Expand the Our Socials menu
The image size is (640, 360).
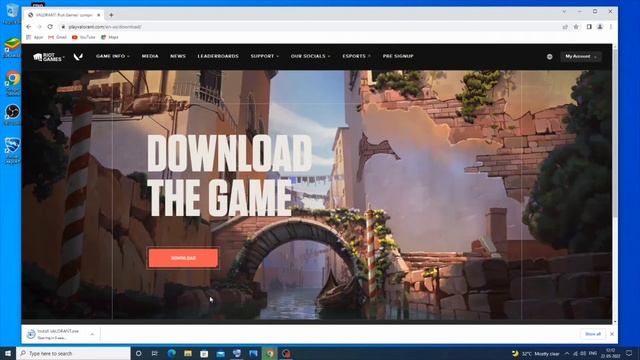click(310, 56)
